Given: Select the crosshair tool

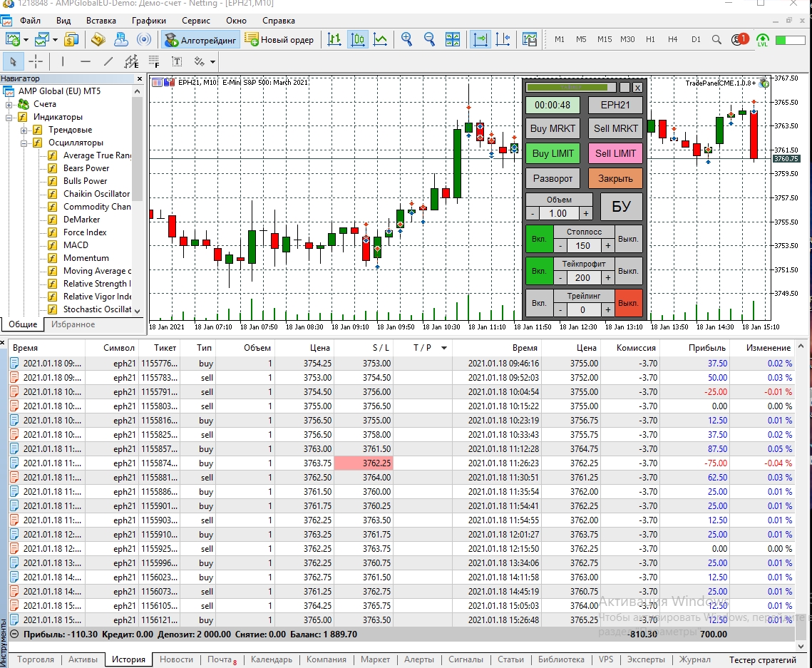Looking at the screenshot, I should click(36, 61).
